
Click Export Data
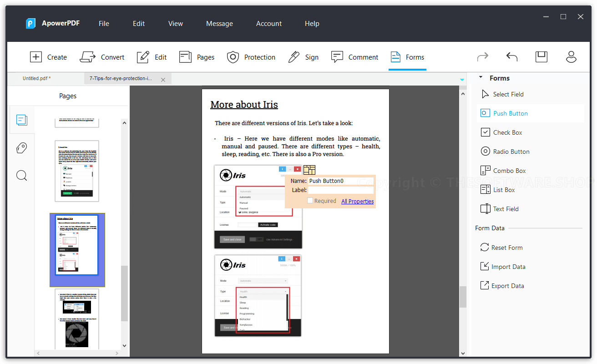502,286
